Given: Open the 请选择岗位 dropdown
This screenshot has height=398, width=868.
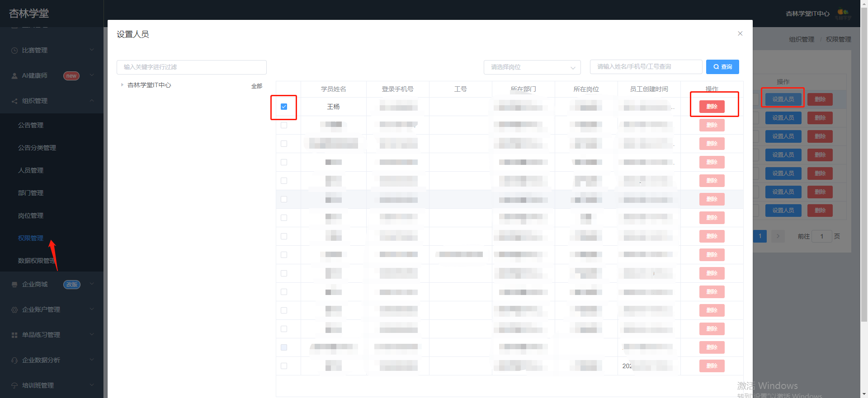Looking at the screenshot, I should 532,67.
